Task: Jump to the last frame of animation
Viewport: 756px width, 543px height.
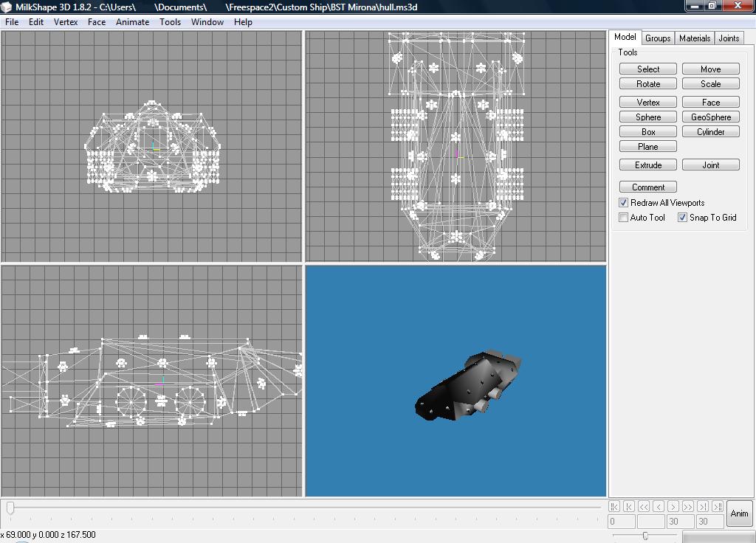Action: 718,506
